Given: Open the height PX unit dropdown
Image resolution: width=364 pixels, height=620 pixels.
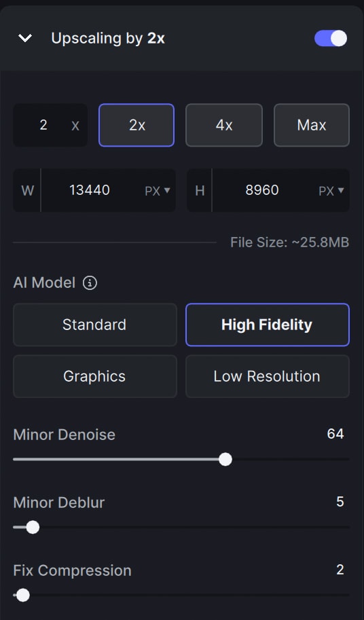Looking at the screenshot, I should point(331,191).
